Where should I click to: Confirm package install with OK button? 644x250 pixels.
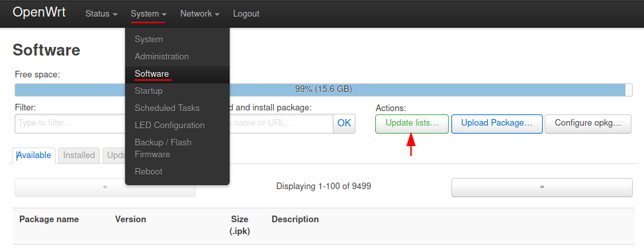[x=344, y=124]
